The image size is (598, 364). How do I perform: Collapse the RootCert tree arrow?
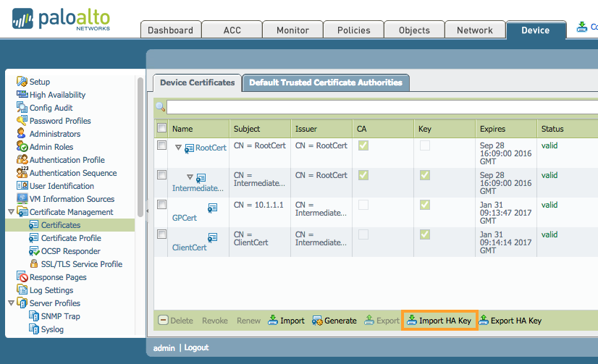(x=178, y=148)
